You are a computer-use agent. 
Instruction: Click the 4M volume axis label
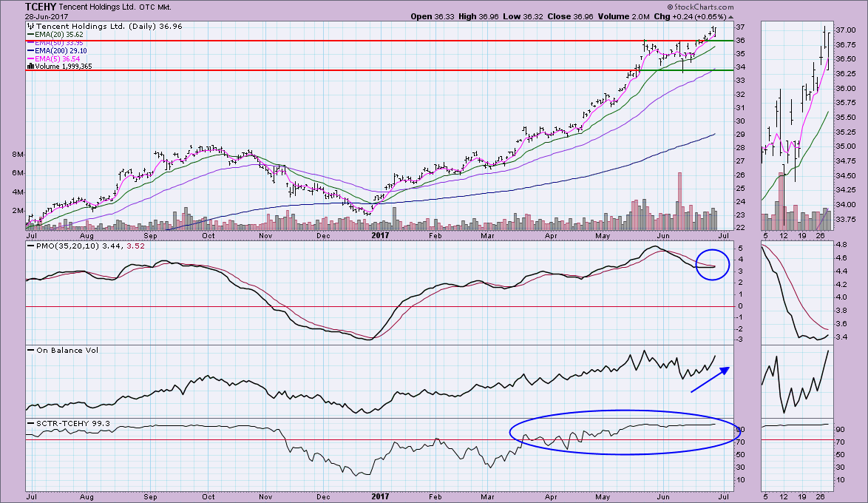[18, 192]
